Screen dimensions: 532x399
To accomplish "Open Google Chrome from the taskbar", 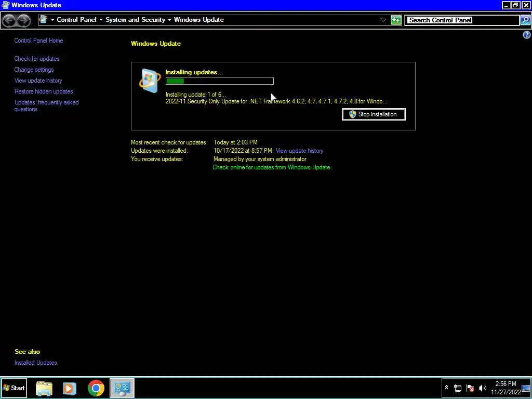I will (x=96, y=388).
